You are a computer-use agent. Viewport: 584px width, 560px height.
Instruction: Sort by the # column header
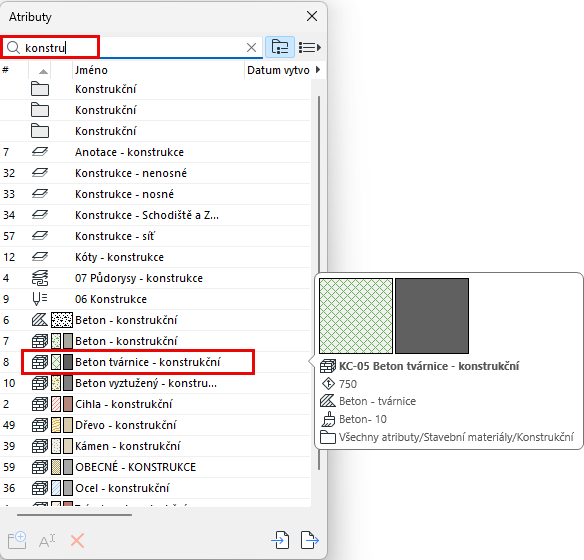click(x=14, y=70)
